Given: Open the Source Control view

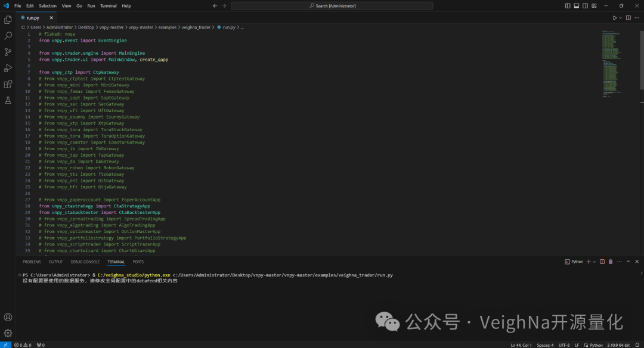Looking at the screenshot, I should pyautogui.click(x=8, y=52).
